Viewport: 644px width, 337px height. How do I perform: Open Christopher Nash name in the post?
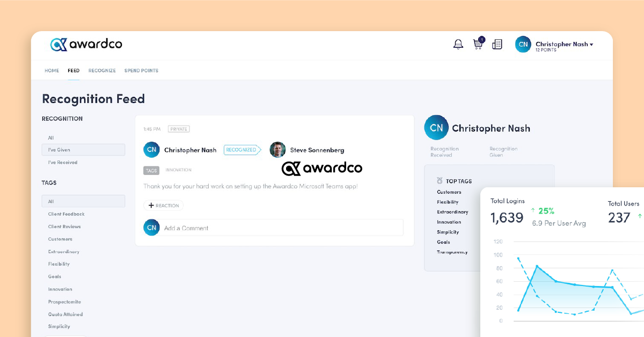pyautogui.click(x=191, y=150)
